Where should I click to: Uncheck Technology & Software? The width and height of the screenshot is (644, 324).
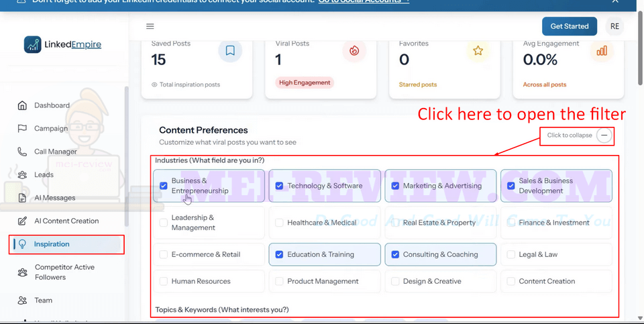pos(279,186)
